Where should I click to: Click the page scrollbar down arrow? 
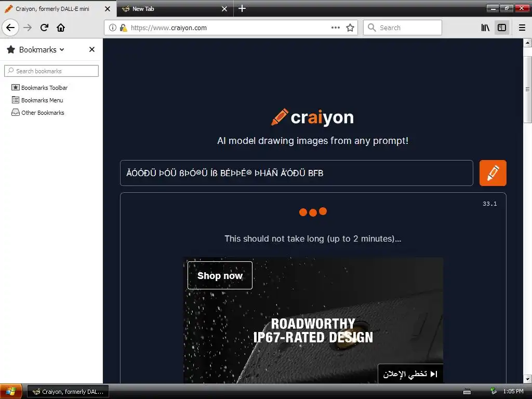[527, 379]
